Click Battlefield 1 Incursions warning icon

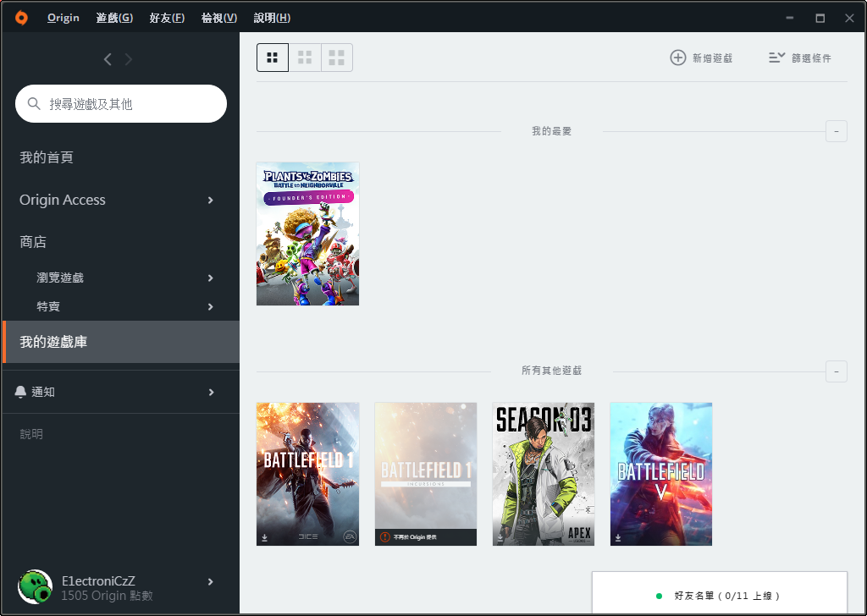[385, 537]
